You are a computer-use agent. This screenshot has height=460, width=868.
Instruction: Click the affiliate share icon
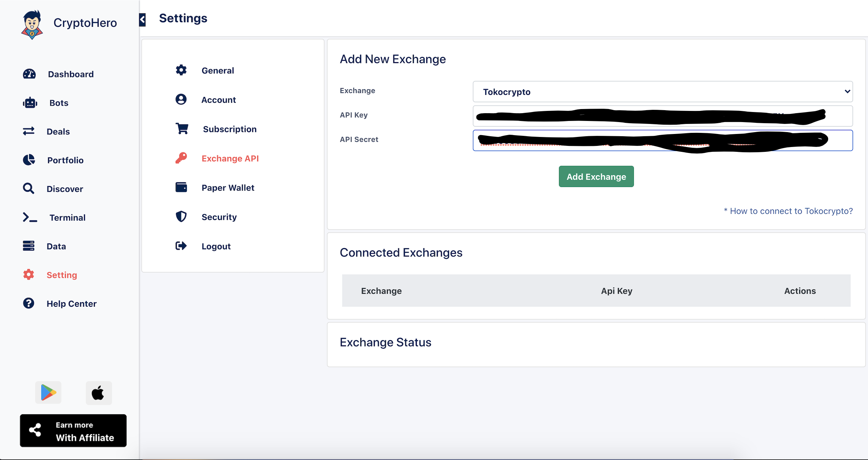(35, 430)
